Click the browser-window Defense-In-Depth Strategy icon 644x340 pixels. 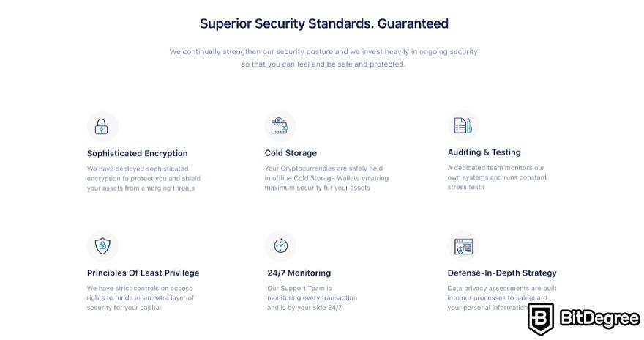pyautogui.click(x=463, y=247)
